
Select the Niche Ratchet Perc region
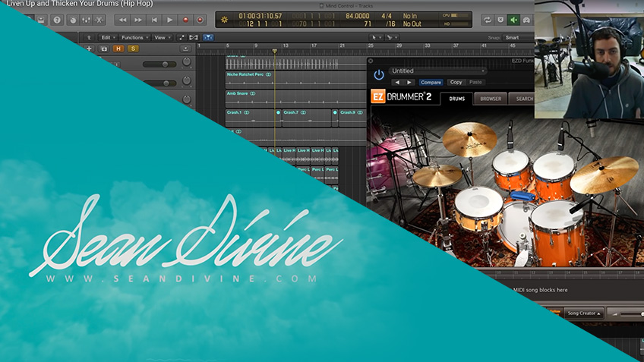click(295, 80)
